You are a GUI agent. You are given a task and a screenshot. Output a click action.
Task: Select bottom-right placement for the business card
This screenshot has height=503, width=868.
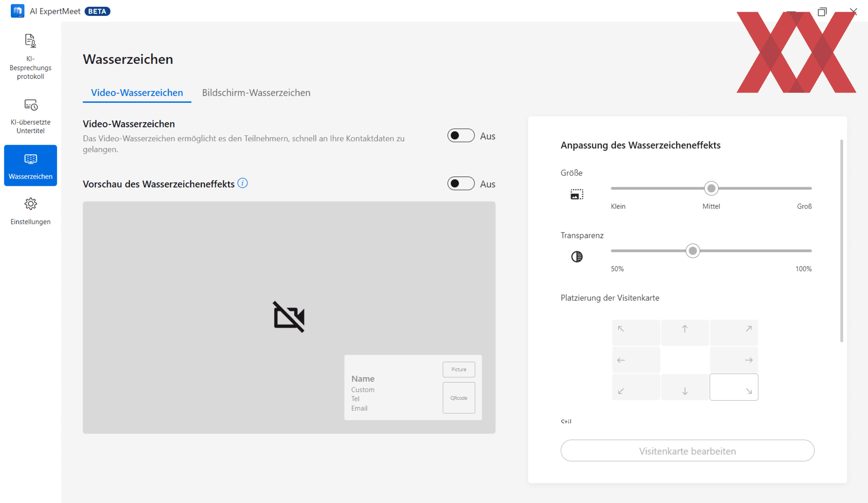734,387
